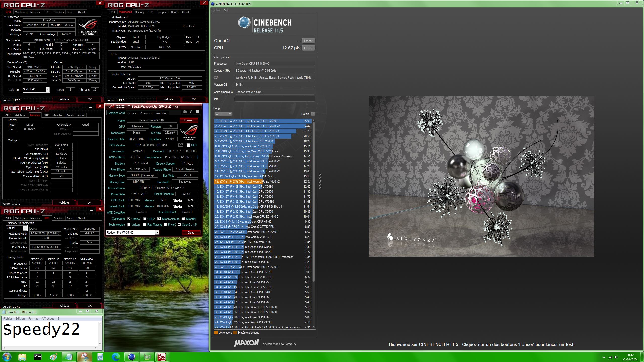Open the Radeon Pro WX 5100 GPU dropdown

[133, 233]
